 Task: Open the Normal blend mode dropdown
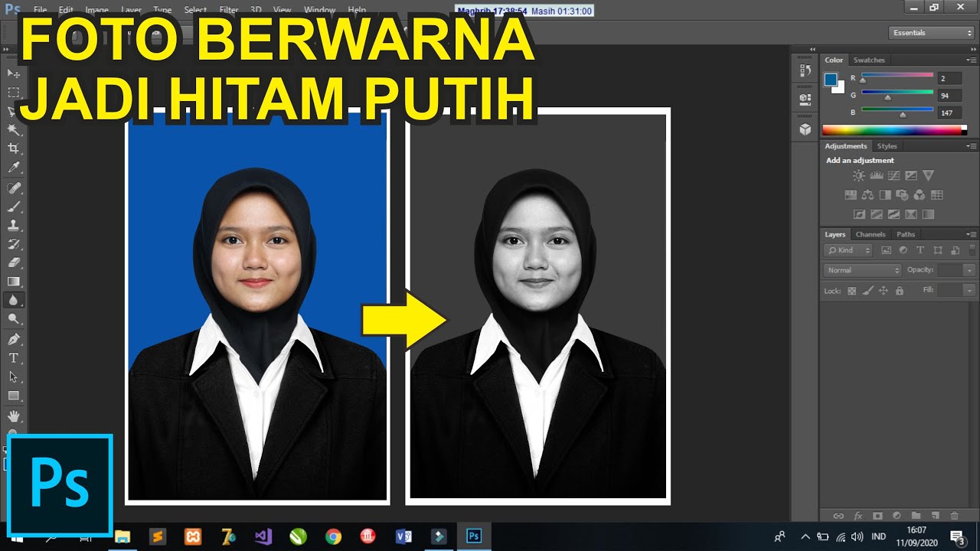pos(863,270)
